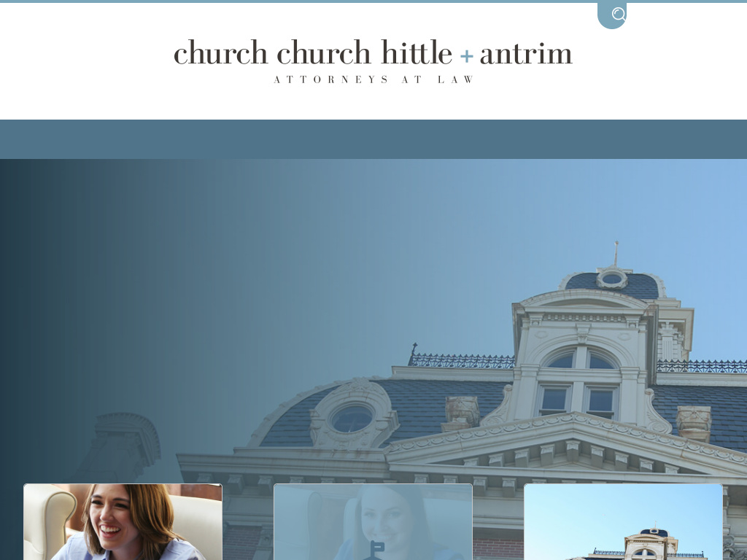Image resolution: width=747 pixels, height=560 pixels.
Task: Click the blue plus sign in the logo
Action: [467, 56]
